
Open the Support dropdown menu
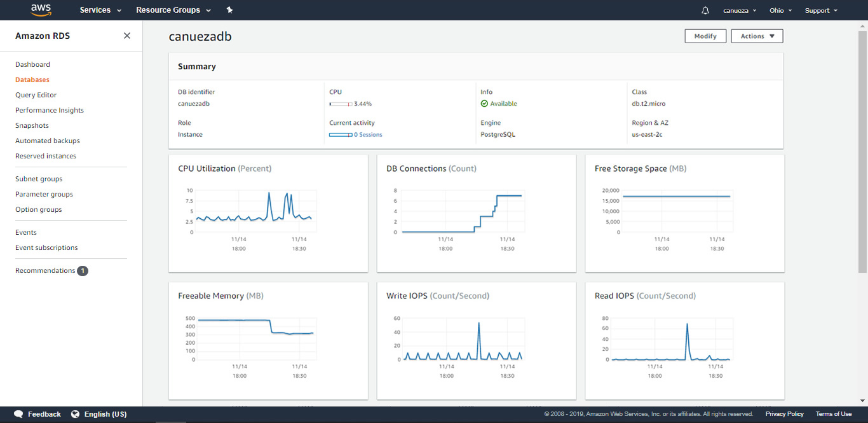click(821, 10)
